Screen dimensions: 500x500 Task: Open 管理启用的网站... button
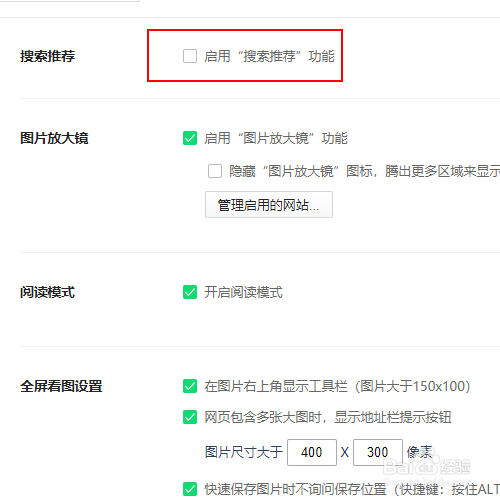[x=269, y=204]
